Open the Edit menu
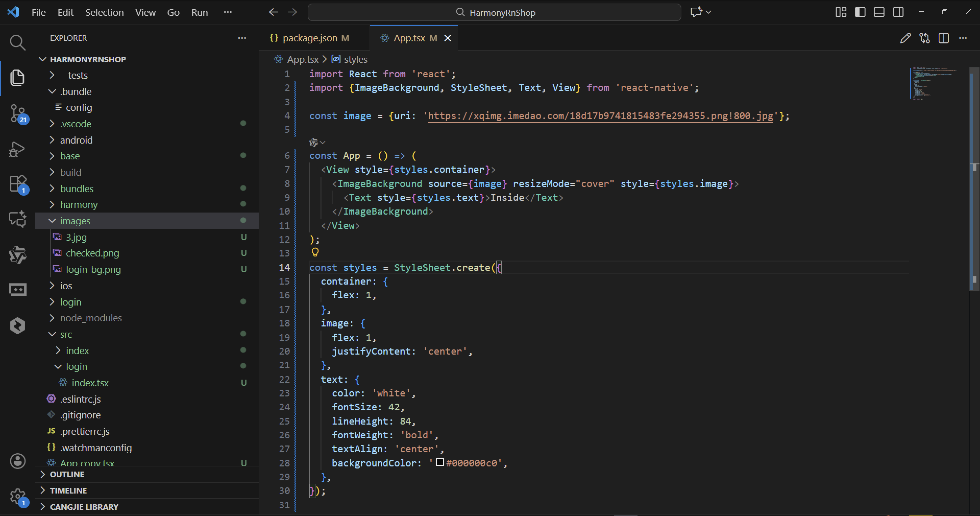 tap(65, 12)
